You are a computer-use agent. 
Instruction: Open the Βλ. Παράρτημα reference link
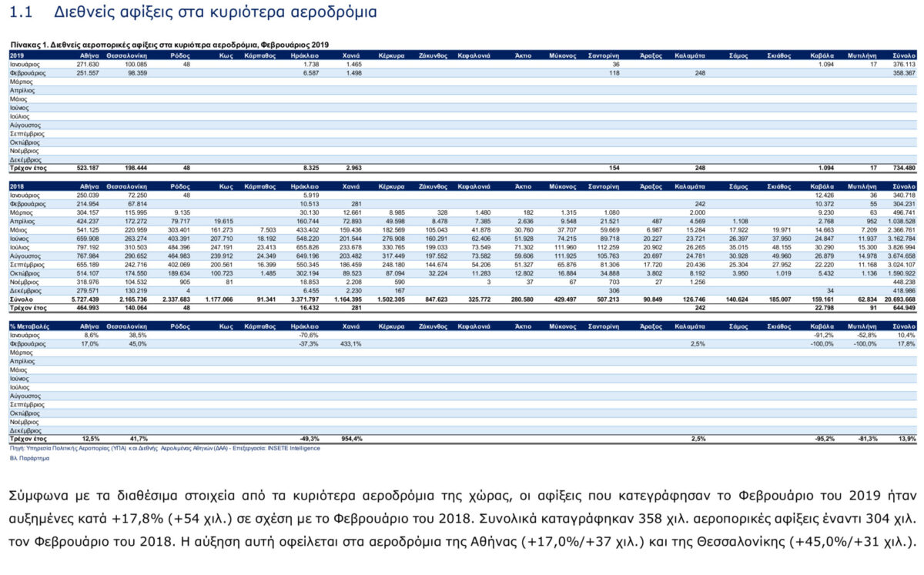point(29,457)
